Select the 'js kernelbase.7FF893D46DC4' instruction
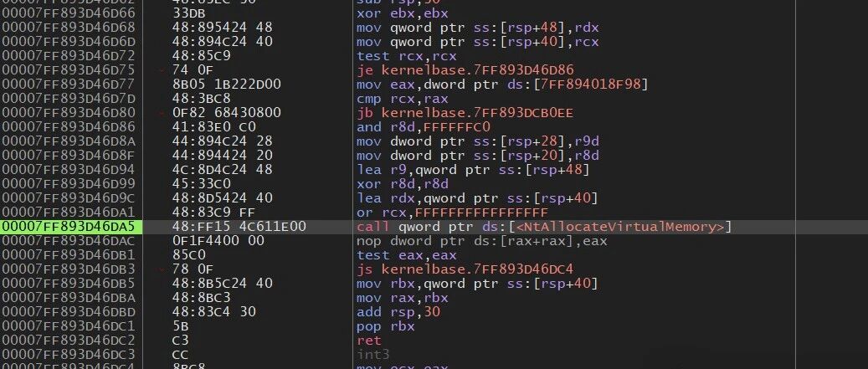This screenshot has width=868, height=369. (x=465, y=269)
